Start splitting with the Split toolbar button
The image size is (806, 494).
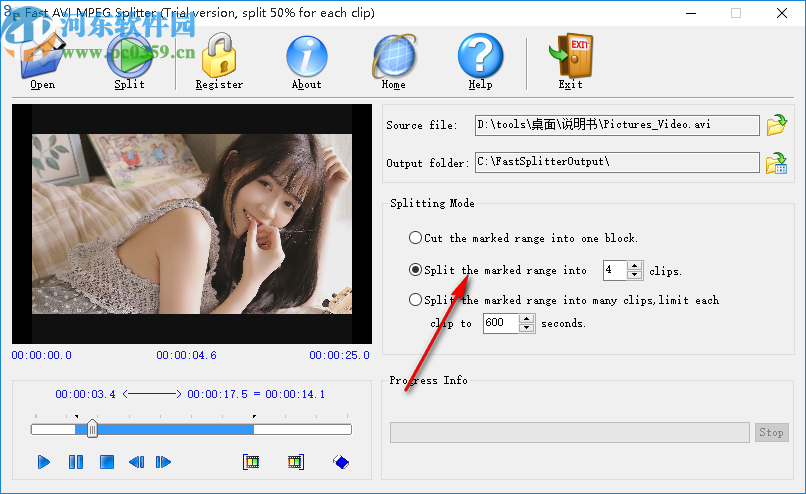[x=130, y=62]
